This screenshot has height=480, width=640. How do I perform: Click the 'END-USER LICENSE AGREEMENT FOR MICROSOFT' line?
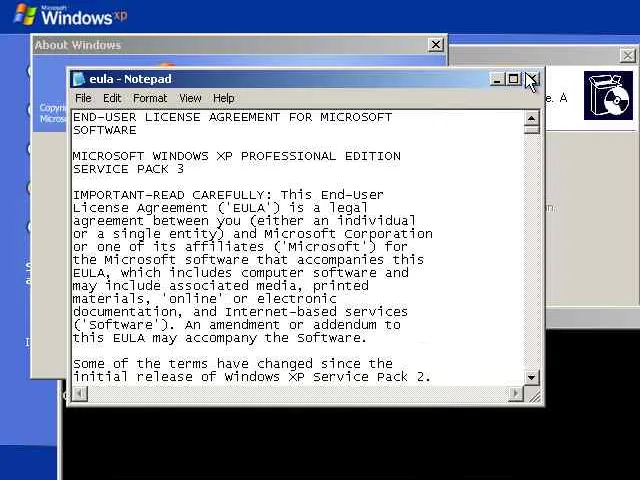pyautogui.click(x=232, y=117)
